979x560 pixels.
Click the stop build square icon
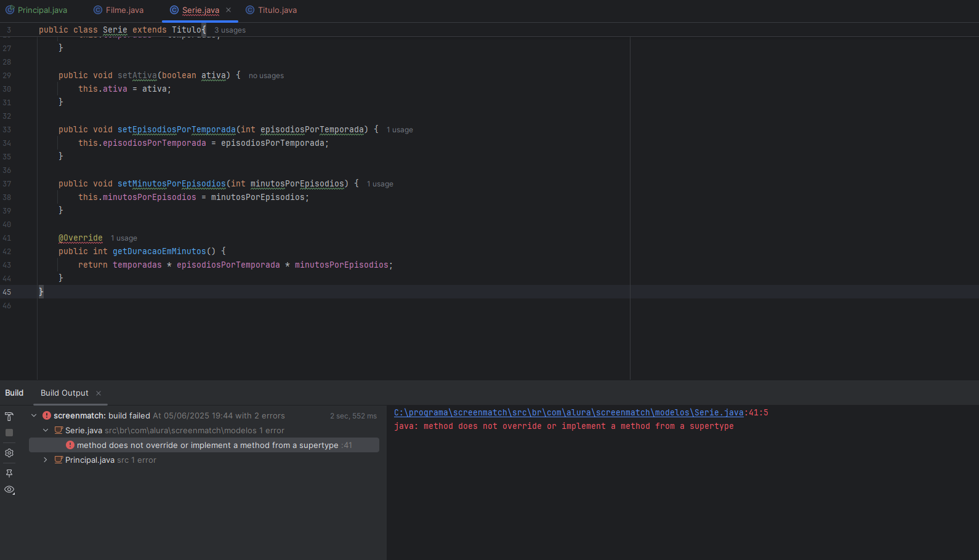coord(9,433)
